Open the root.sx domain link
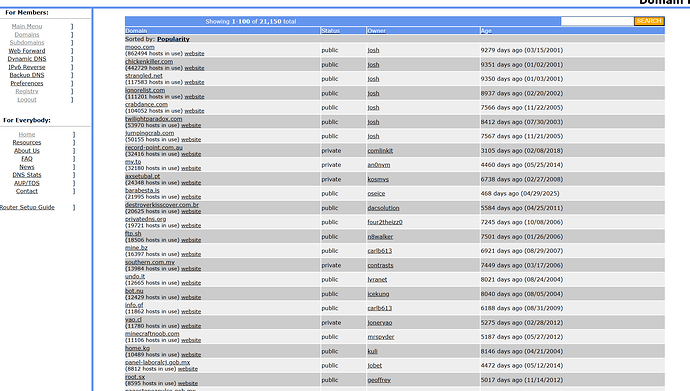Image resolution: width=690 pixels, height=391 pixels. click(x=135, y=377)
